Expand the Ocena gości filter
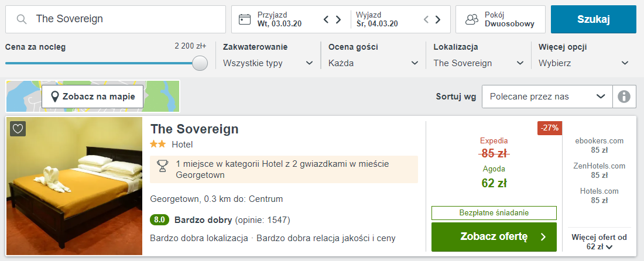The width and height of the screenshot is (644, 261). 374,63
